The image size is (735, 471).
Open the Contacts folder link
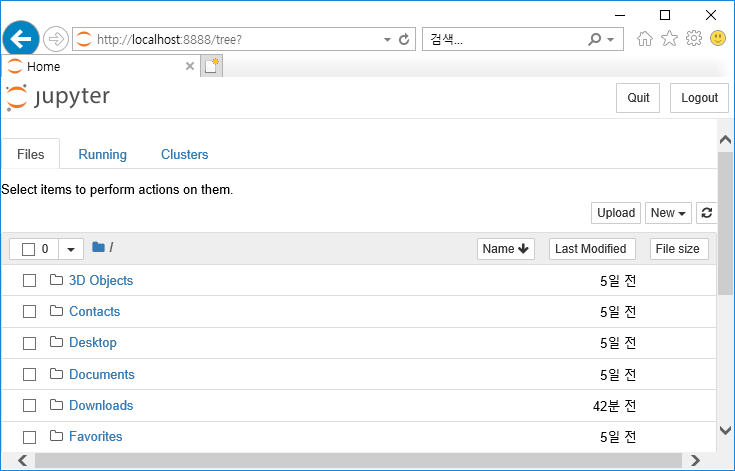pos(95,311)
